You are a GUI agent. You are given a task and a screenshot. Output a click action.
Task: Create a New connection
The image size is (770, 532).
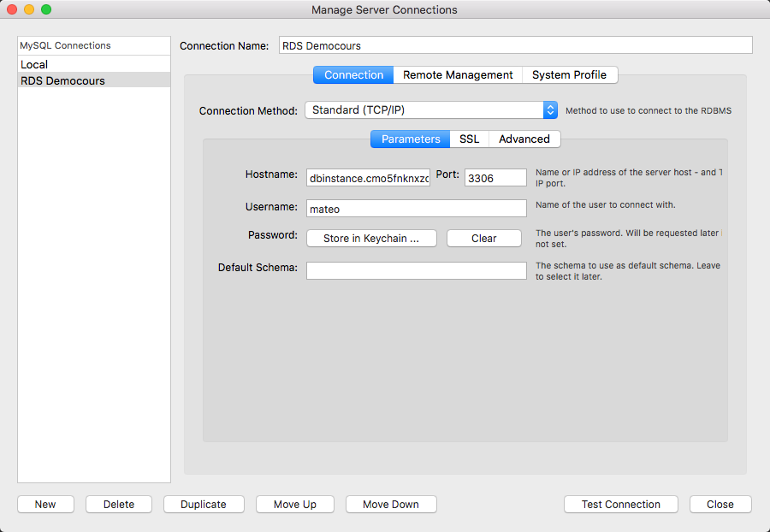point(45,505)
